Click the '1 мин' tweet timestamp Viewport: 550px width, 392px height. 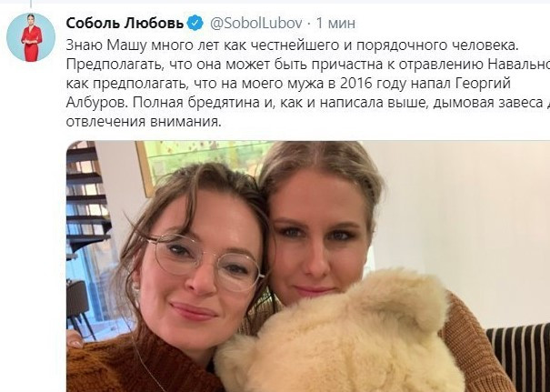tap(335, 23)
